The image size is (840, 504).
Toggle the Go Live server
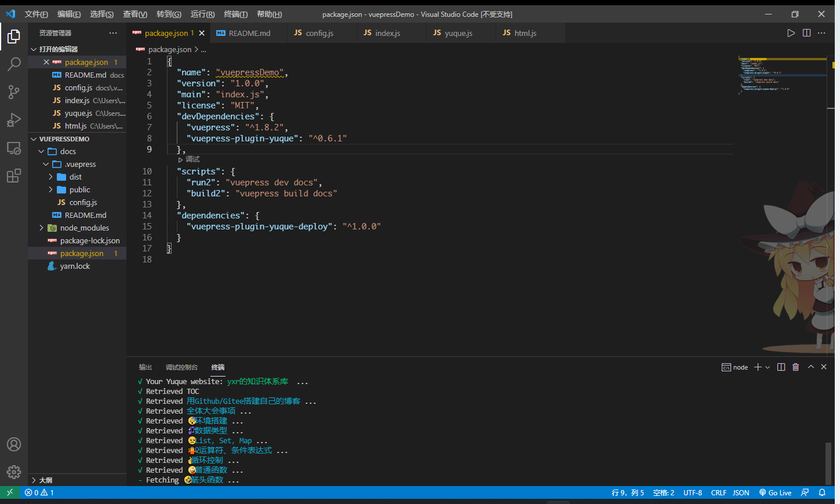[x=775, y=493]
